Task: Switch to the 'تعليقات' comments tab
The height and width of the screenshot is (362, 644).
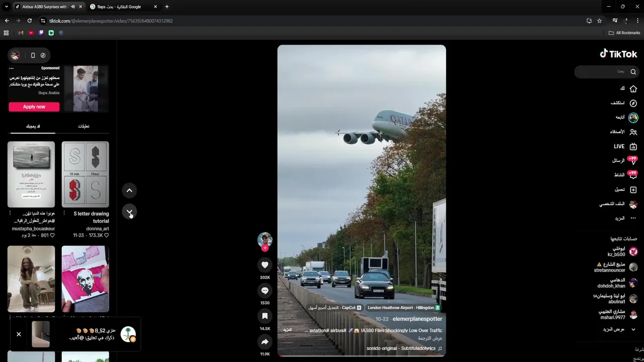Action: (84, 126)
